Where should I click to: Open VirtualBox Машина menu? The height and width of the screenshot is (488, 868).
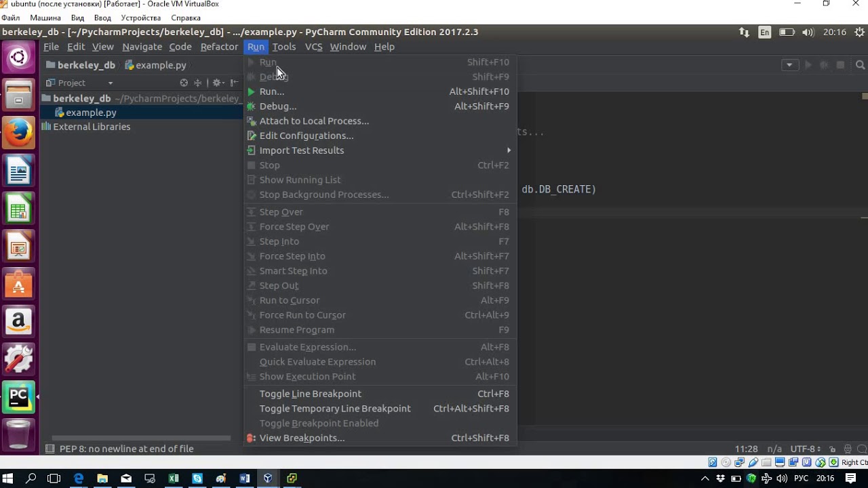click(x=45, y=18)
